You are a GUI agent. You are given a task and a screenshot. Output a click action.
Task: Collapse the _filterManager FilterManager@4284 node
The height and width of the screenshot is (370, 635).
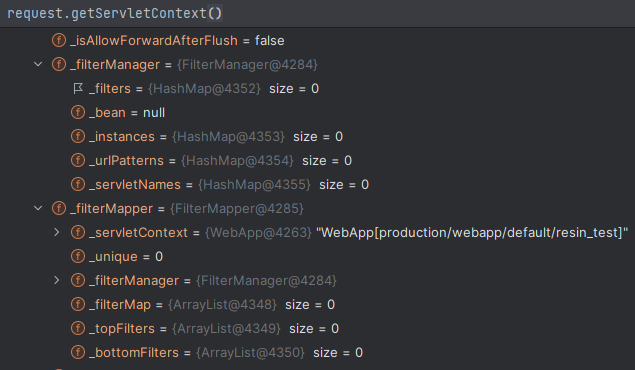click(x=38, y=64)
